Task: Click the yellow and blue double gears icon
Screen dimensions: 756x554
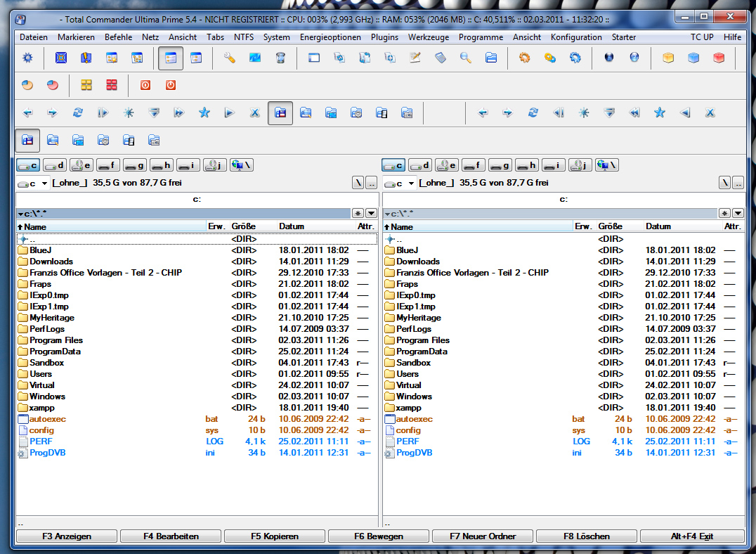Action: [x=549, y=58]
